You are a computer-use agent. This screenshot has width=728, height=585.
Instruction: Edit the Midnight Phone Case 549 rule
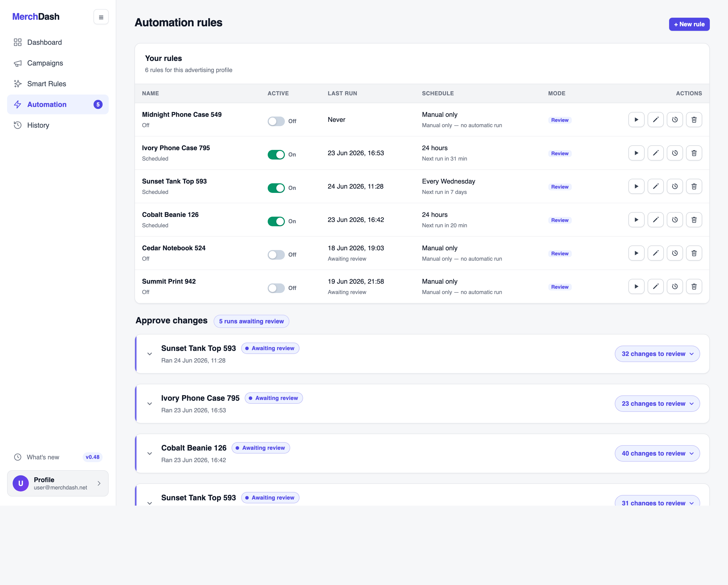point(655,120)
